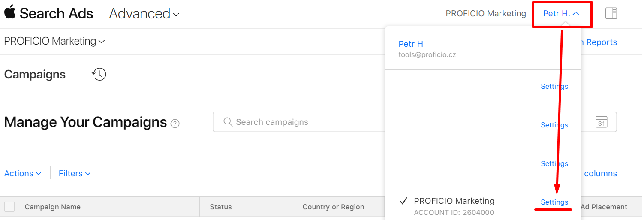Open the Petr H. account menu
The width and height of the screenshot is (644, 220).
click(561, 14)
